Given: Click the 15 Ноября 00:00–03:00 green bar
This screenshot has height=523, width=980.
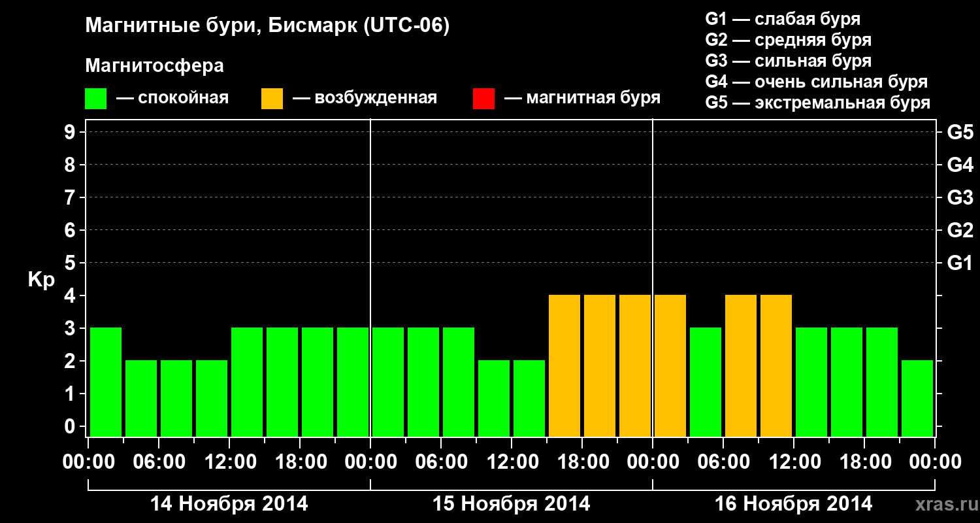Looking at the screenshot, I should (x=388, y=382).
